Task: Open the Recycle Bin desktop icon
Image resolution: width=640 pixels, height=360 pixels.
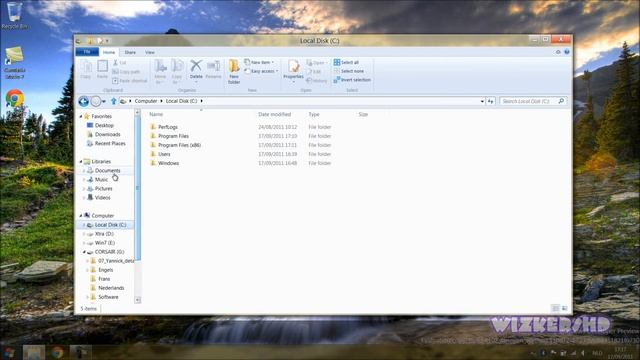Action: coord(14,16)
